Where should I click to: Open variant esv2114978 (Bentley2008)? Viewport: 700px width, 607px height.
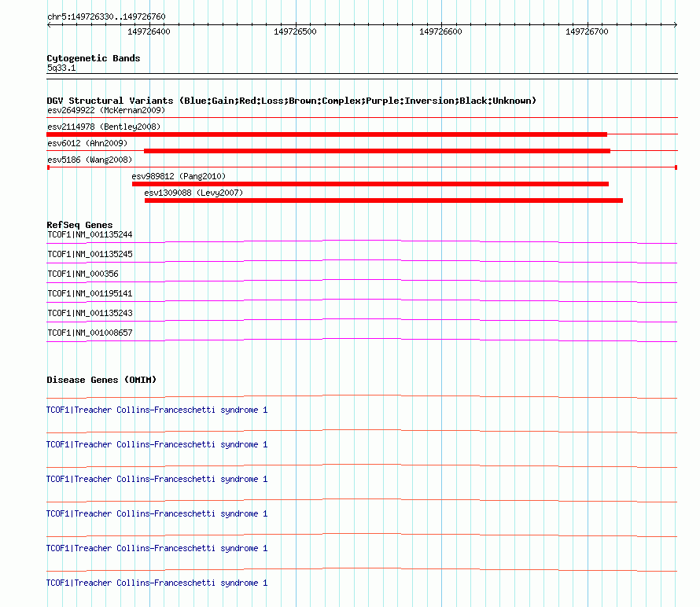pyautogui.click(x=104, y=127)
